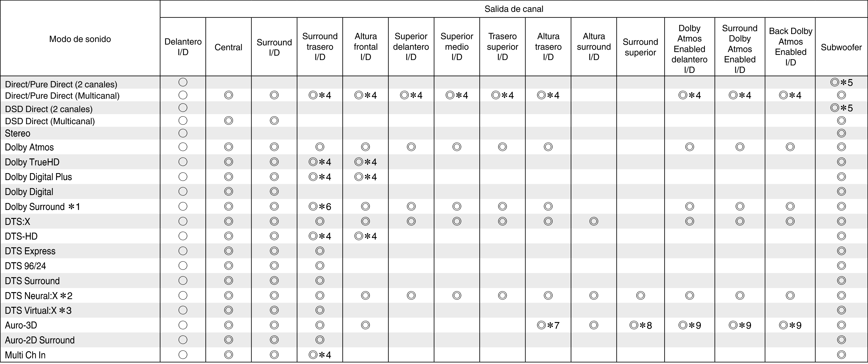This screenshot has width=868, height=364.
Task: Click Surround superior ◎*8 in Auro-3D row
Action: pos(640,325)
